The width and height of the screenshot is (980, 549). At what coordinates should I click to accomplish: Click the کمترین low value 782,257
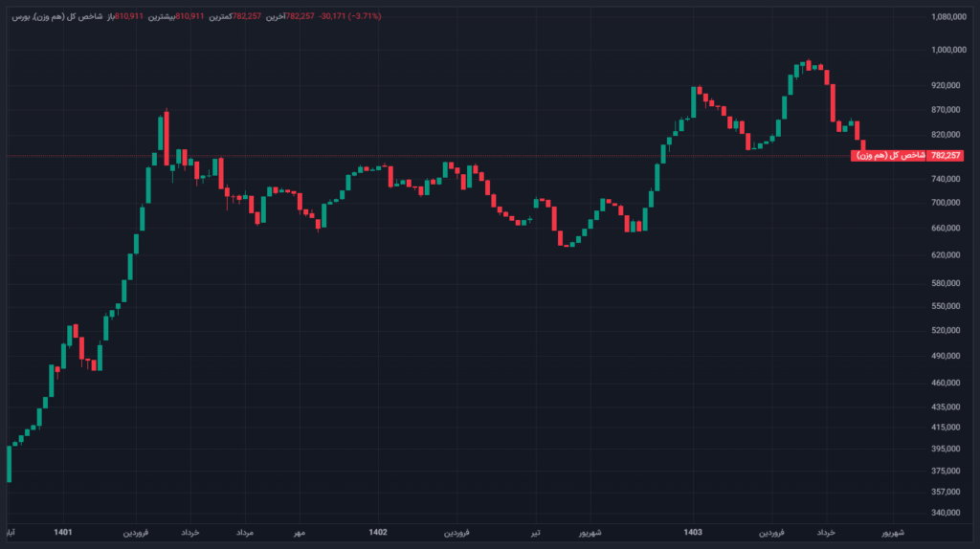[247, 16]
